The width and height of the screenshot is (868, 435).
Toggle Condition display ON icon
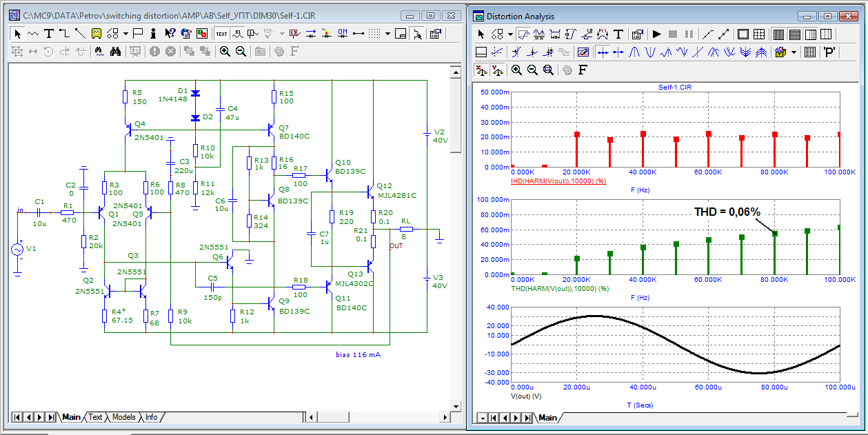[x=343, y=33]
